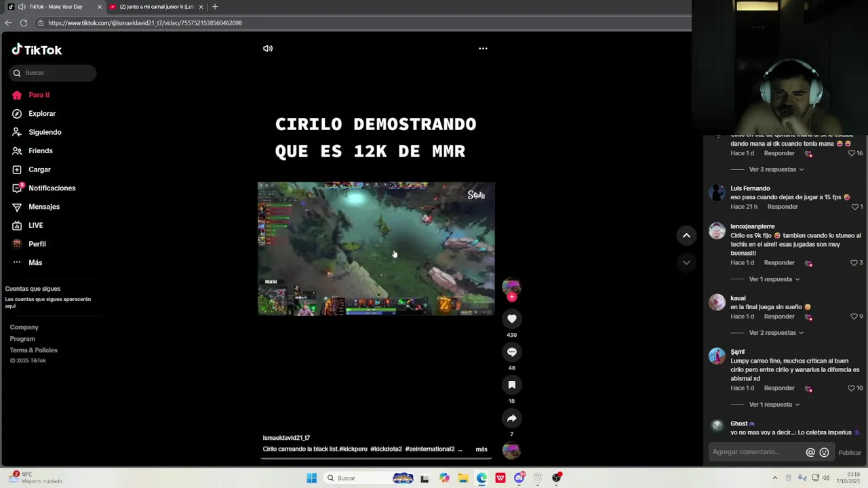Viewport: 868px width, 488px height.
Task: Open Notificaciones in sidebar
Action: tap(51, 188)
